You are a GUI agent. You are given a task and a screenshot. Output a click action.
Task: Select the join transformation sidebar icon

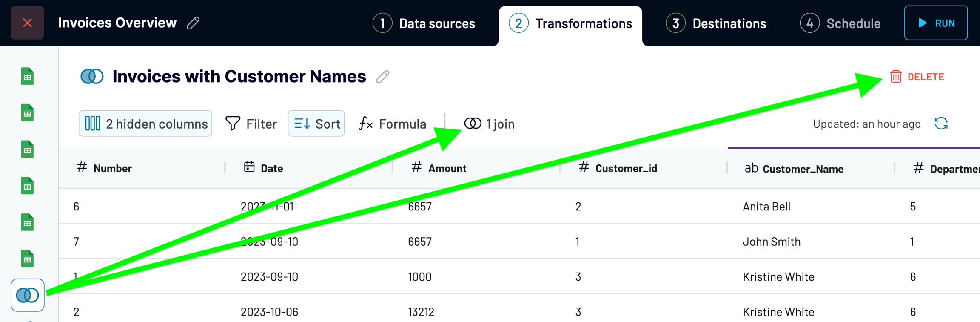(x=28, y=295)
